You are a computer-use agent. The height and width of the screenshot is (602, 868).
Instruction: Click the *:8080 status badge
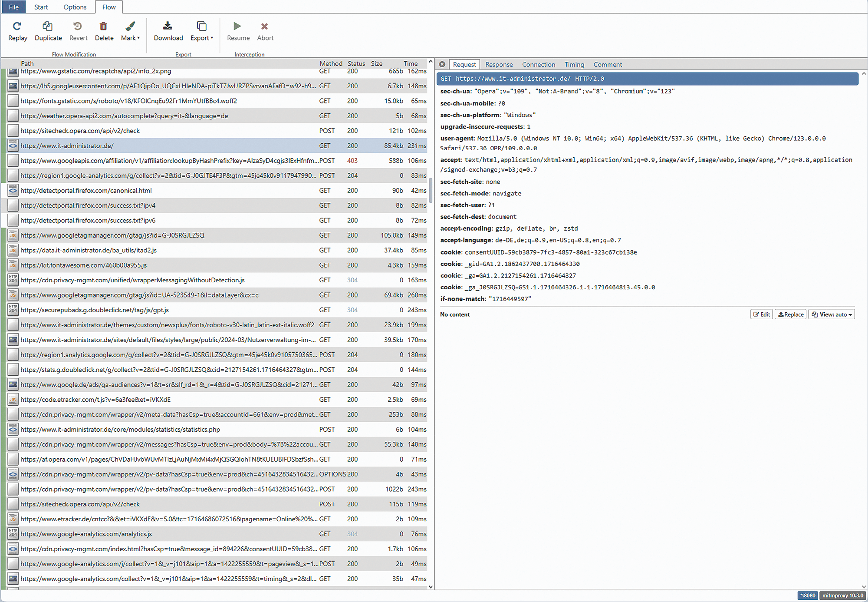coord(808,595)
